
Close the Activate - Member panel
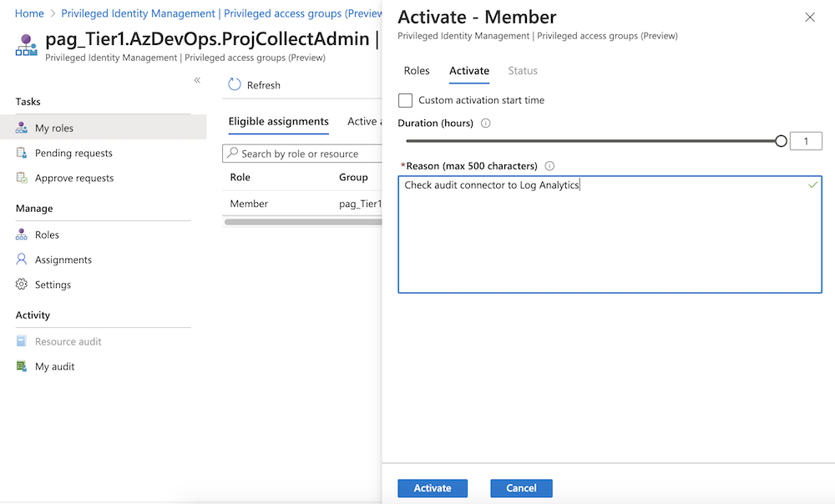[x=810, y=18]
